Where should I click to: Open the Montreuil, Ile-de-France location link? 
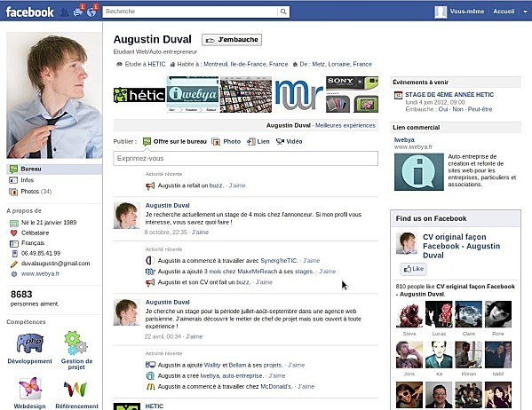pos(246,64)
